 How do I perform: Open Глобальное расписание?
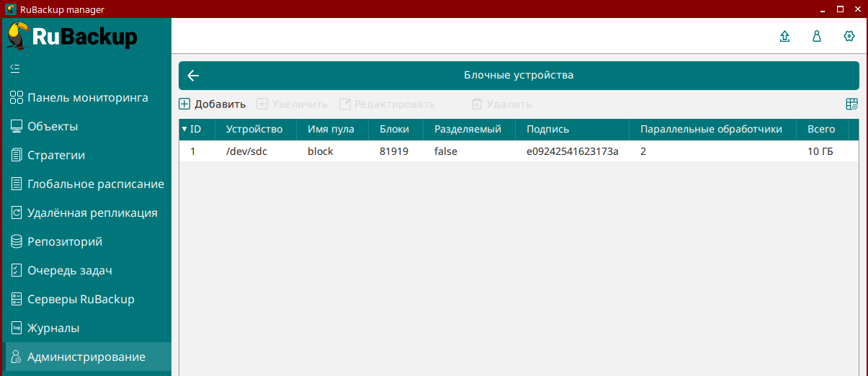click(86, 184)
